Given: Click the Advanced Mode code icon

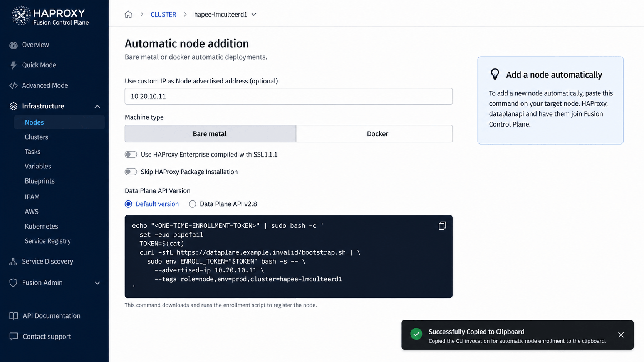Looking at the screenshot, I should [13, 86].
